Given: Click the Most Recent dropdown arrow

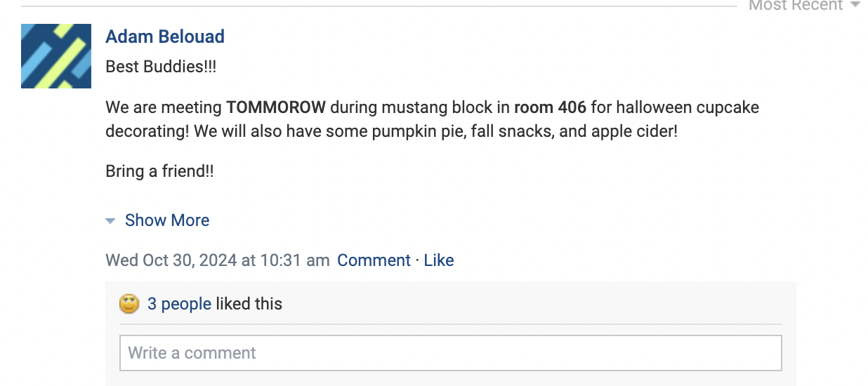Looking at the screenshot, I should pos(855,6).
